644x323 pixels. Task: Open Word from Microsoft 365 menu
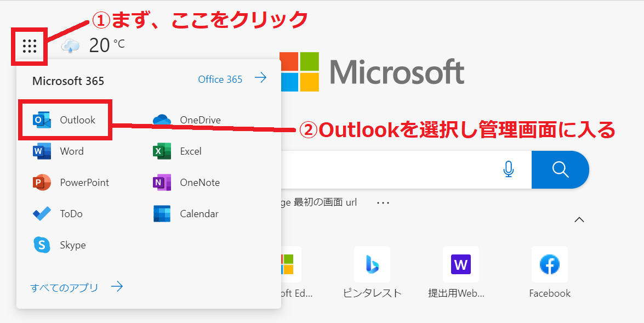pos(58,151)
